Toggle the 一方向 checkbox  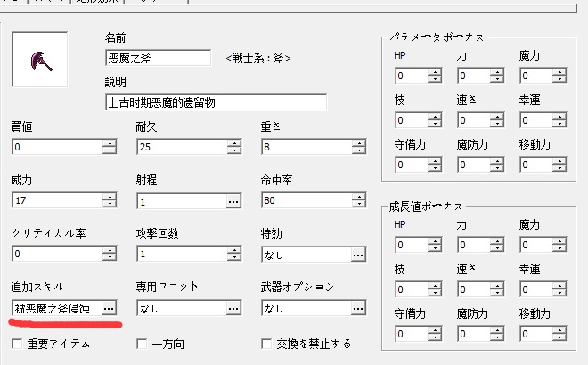(141, 343)
